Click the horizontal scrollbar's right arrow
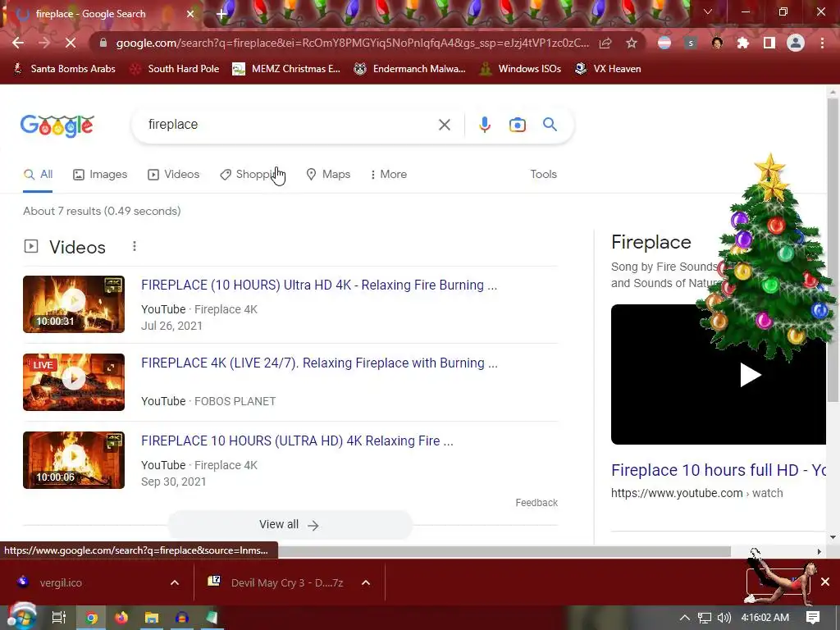Image resolution: width=840 pixels, height=630 pixels. pos(819,551)
